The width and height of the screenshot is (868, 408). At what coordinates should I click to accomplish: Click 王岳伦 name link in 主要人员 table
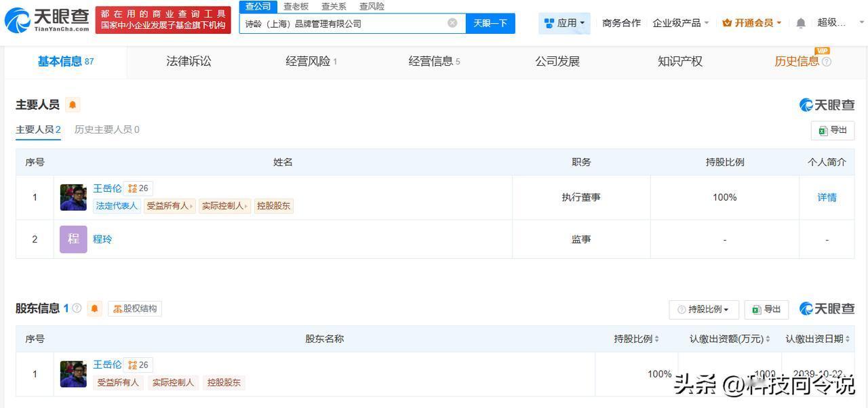click(x=107, y=188)
